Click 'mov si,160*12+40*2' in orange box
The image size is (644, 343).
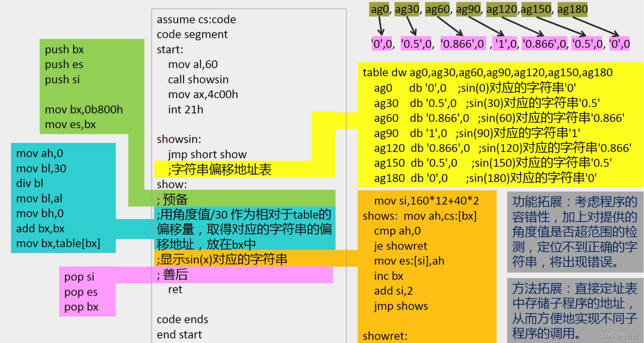pyautogui.click(x=427, y=201)
